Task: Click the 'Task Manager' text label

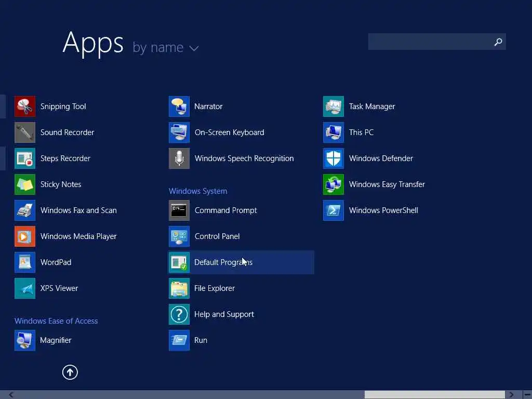Action: tap(372, 107)
